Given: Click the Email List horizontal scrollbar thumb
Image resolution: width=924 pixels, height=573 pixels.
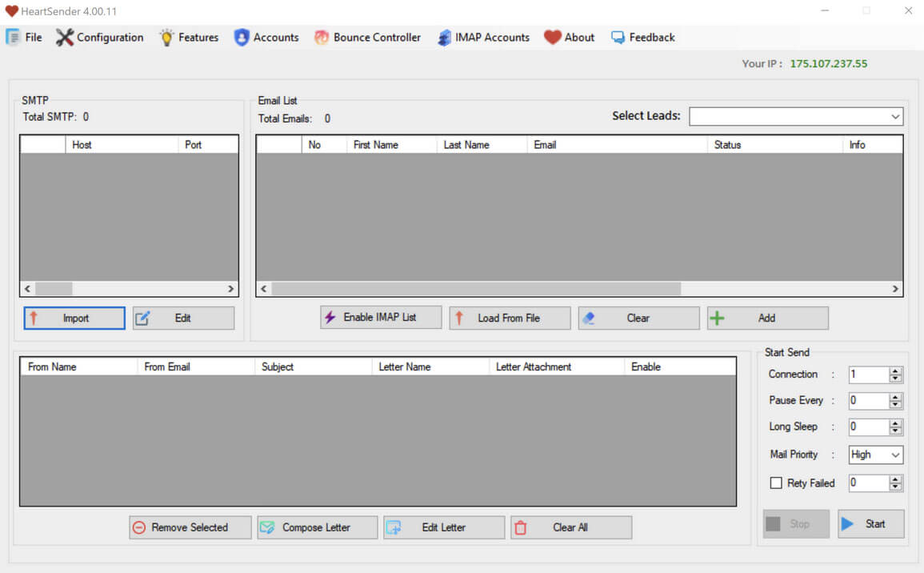Looking at the screenshot, I should point(476,289).
